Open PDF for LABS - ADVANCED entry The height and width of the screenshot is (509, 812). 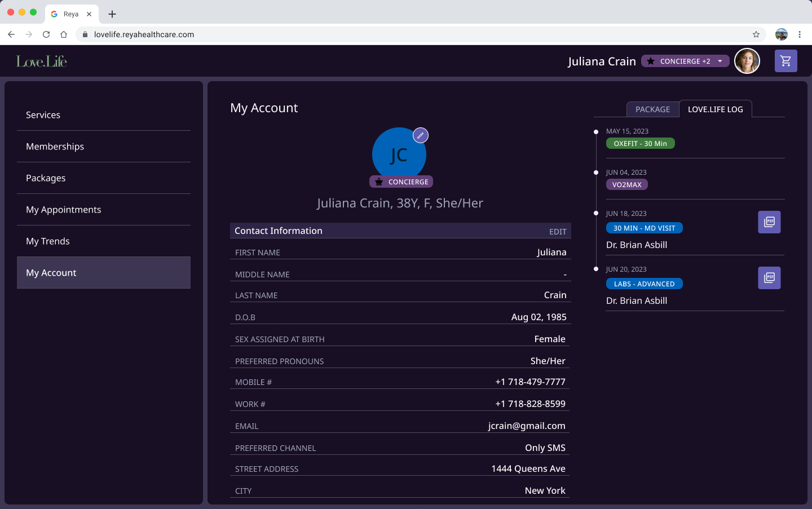click(769, 278)
